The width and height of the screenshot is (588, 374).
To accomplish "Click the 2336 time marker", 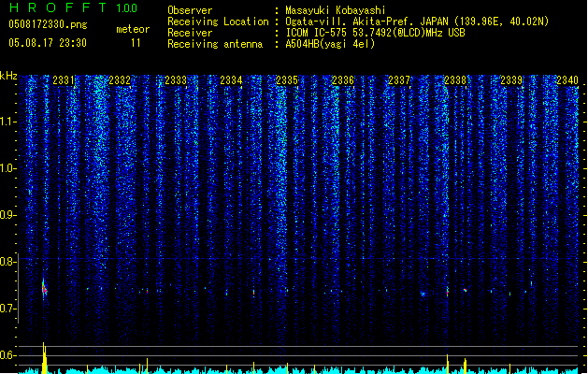I will pos(343,80).
